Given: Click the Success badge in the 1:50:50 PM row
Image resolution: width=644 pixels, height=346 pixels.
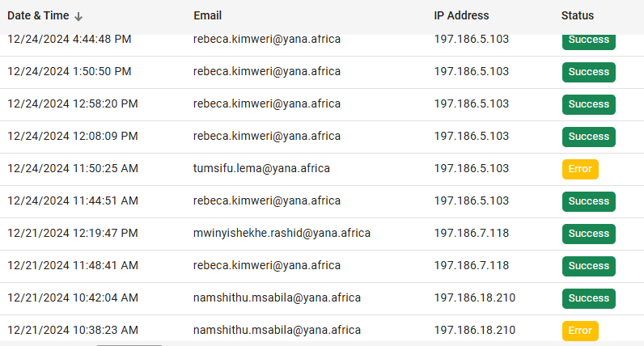Looking at the screenshot, I should pyautogui.click(x=588, y=72).
